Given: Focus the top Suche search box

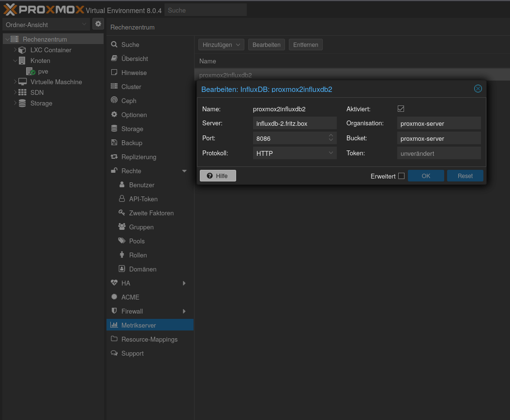Looking at the screenshot, I should click(x=206, y=10).
